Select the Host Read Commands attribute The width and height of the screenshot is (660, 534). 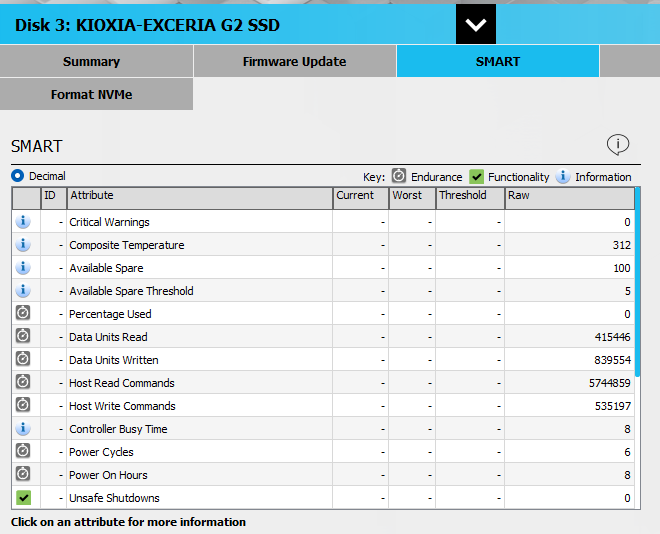point(122,383)
